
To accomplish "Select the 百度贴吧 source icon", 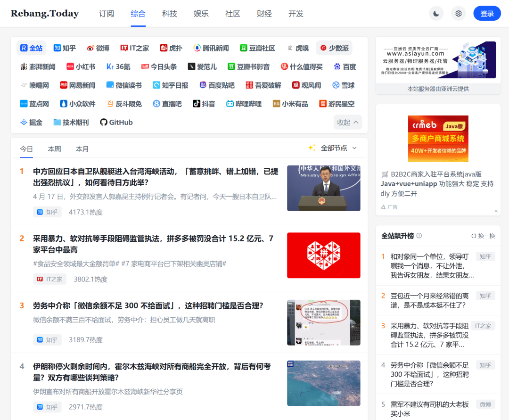I will pos(217,85).
